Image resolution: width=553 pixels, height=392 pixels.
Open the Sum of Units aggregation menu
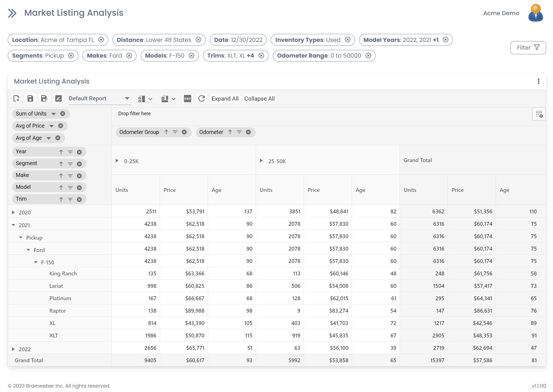(54, 114)
